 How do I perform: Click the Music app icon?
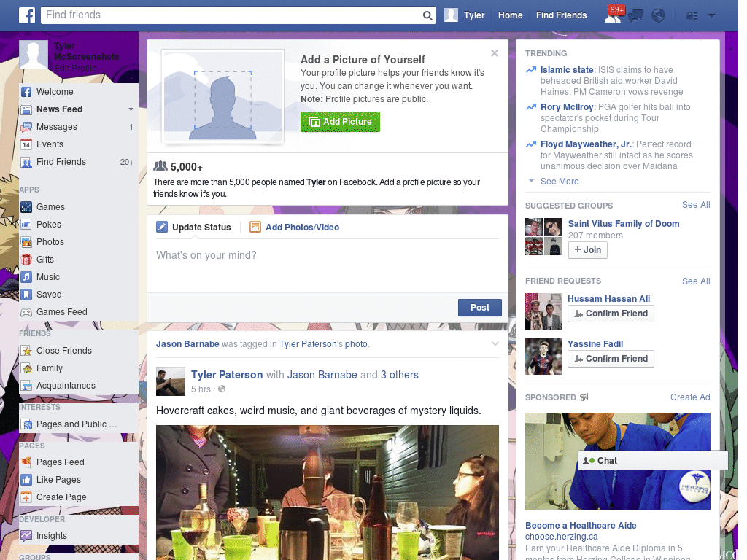(x=26, y=277)
